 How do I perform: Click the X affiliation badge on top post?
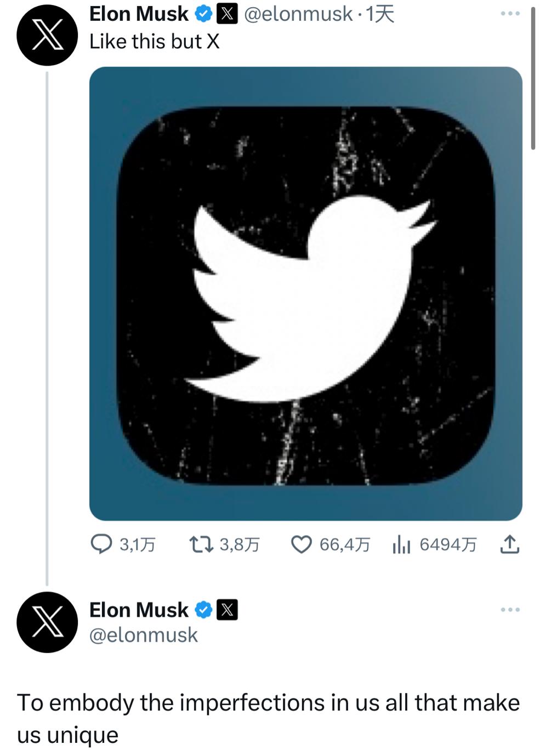pyautogui.click(x=228, y=14)
